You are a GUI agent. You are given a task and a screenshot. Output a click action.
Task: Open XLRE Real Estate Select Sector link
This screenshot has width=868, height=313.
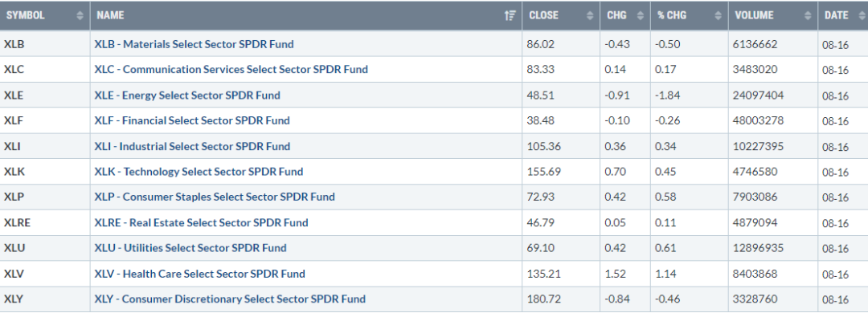202,222
